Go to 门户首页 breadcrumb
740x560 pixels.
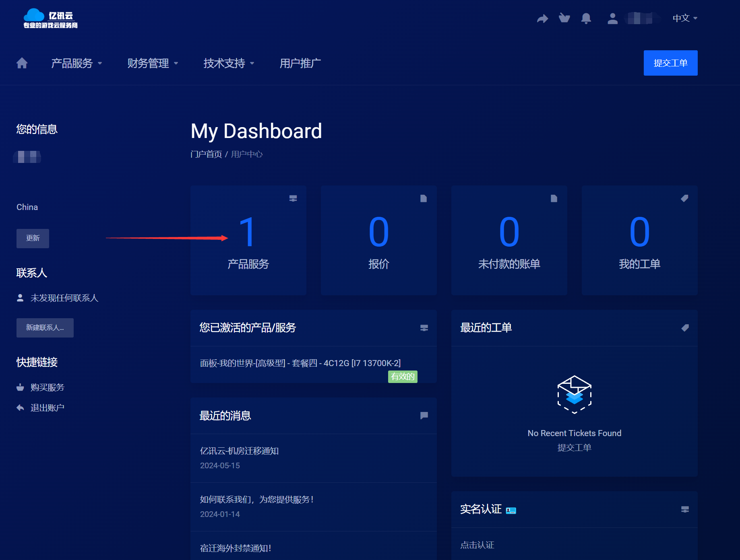[x=206, y=154]
